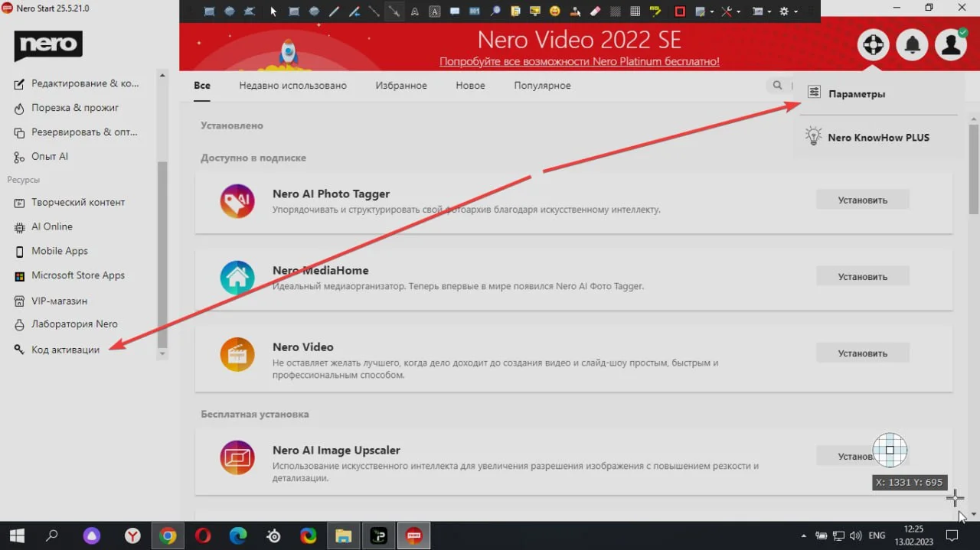This screenshot has height=550, width=980.
Task: Select the grid tool in capture toolbar
Action: (635, 11)
